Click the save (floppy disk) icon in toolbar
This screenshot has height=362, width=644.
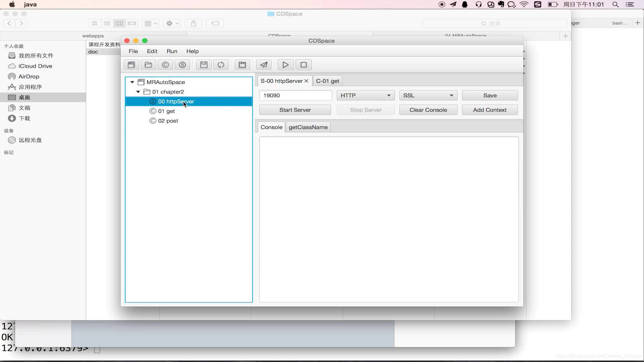[x=203, y=65]
